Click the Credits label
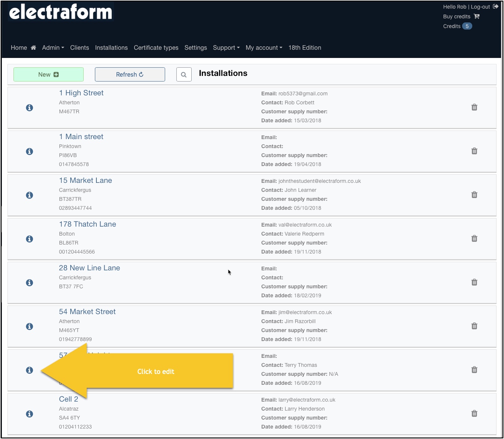Screen dimensions: 504x439 click(452, 26)
